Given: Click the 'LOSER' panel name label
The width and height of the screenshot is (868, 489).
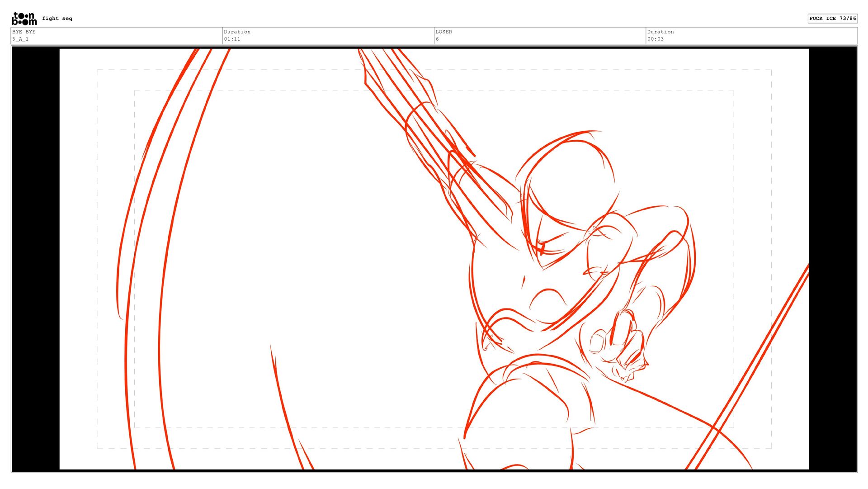Looking at the screenshot, I should [x=443, y=32].
